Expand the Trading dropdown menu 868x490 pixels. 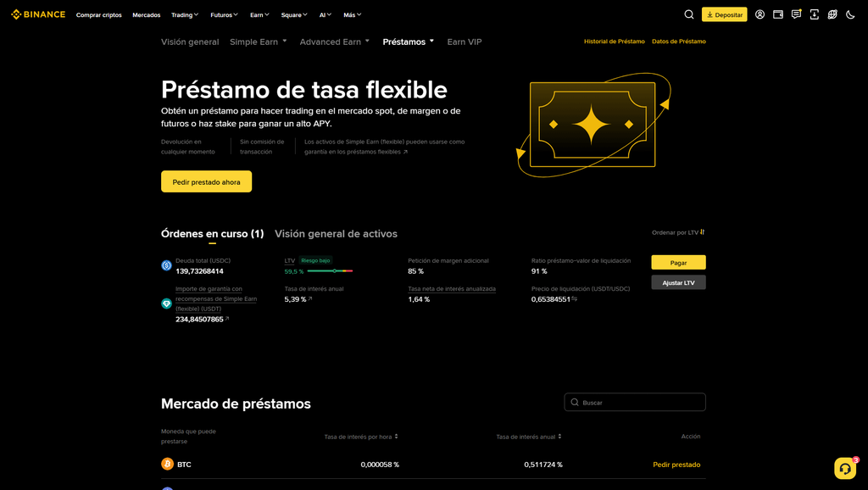[x=184, y=15]
